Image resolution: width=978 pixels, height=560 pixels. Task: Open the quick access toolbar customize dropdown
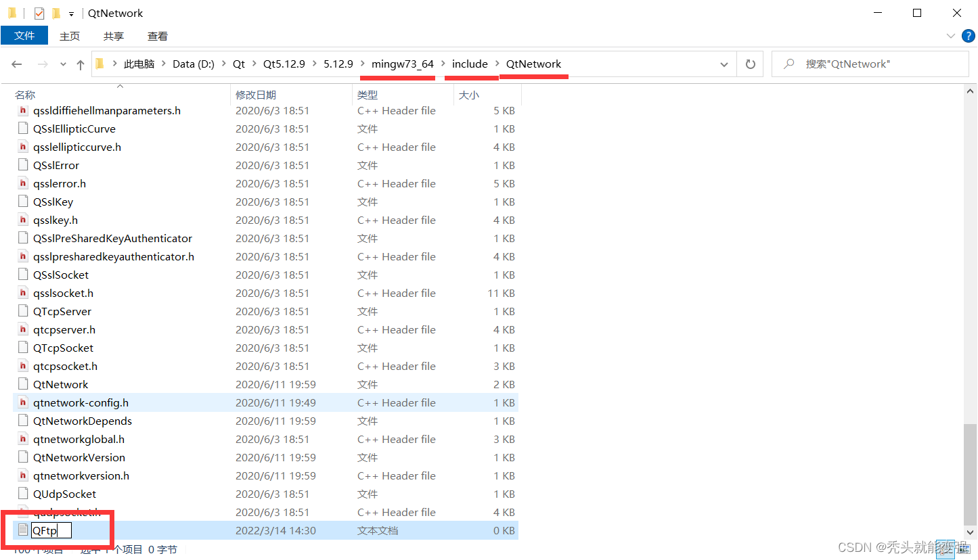pyautogui.click(x=71, y=14)
